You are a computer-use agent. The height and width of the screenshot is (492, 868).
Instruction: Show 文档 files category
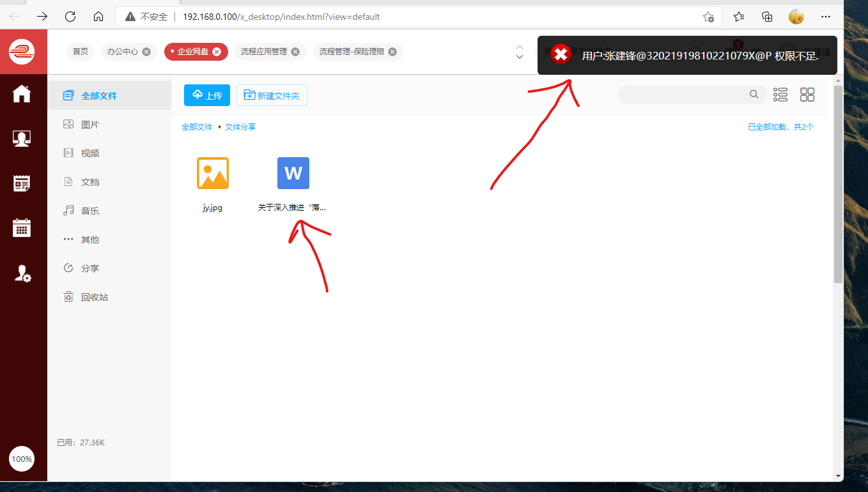(x=109, y=182)
